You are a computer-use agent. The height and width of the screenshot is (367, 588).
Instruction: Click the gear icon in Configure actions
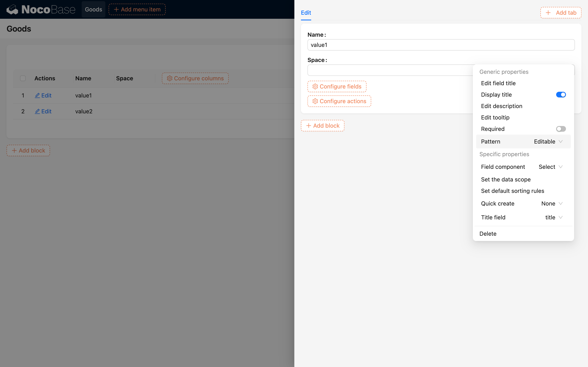tap(315, 101)
